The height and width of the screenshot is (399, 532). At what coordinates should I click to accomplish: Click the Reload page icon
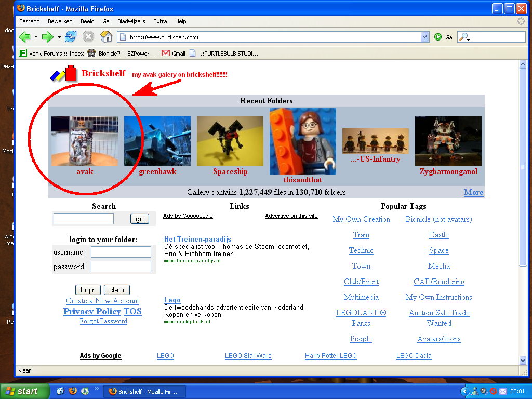pyautogui.click(x=71, y=36)
